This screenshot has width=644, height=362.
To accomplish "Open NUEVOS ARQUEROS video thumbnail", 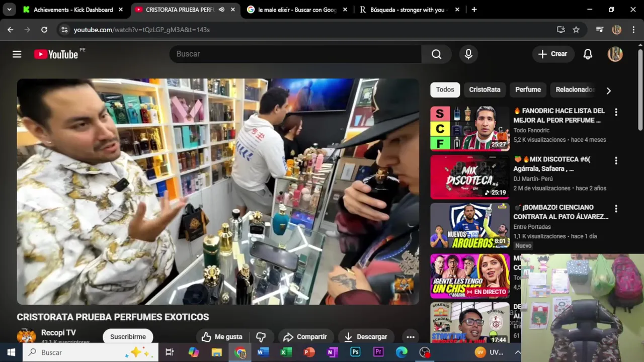I will pyautogui.click(x=470, y=225).
